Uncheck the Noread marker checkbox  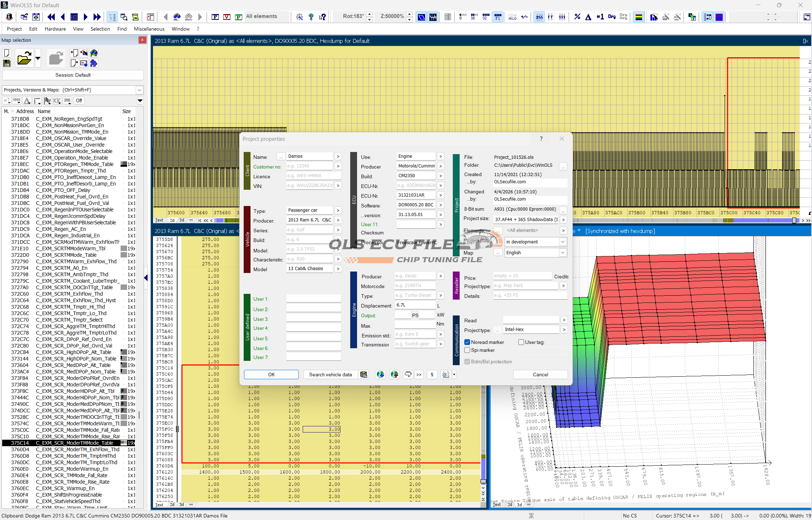coord(467,342)
